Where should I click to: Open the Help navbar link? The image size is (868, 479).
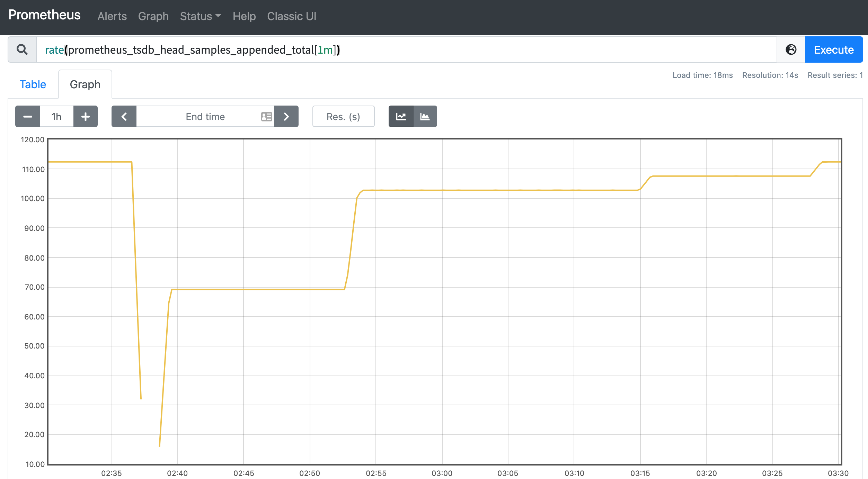click(244, 16)
